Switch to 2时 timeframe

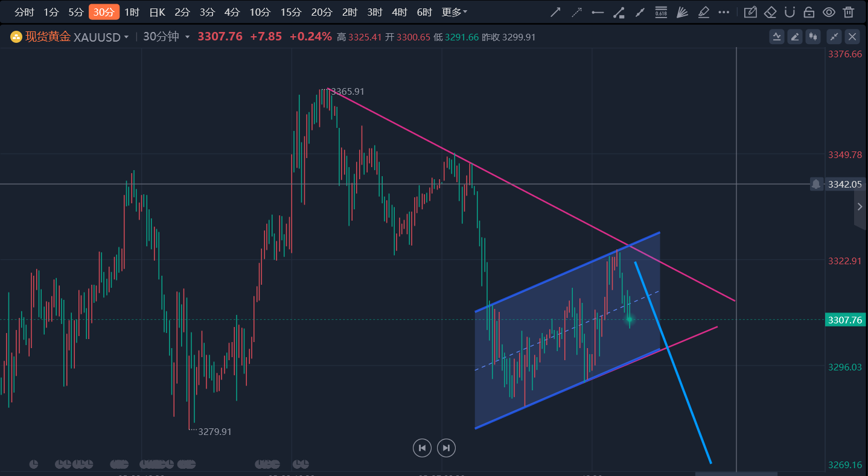click(349, 12)
